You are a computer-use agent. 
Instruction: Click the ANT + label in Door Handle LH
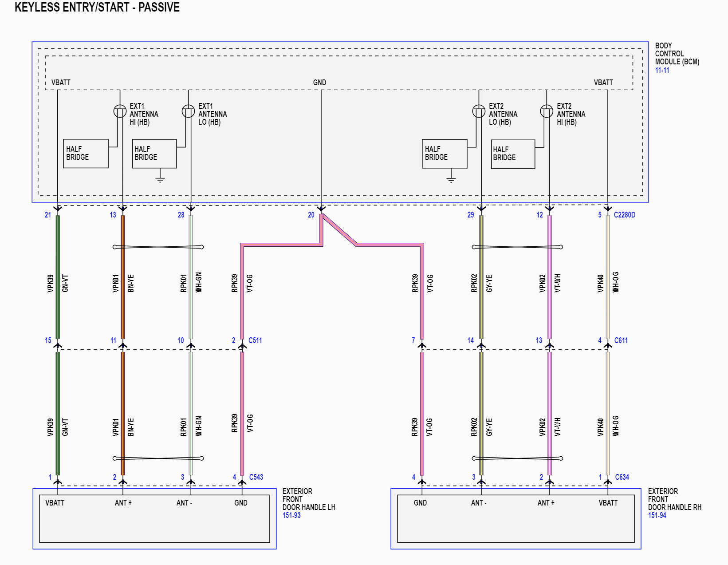[123, 503]
